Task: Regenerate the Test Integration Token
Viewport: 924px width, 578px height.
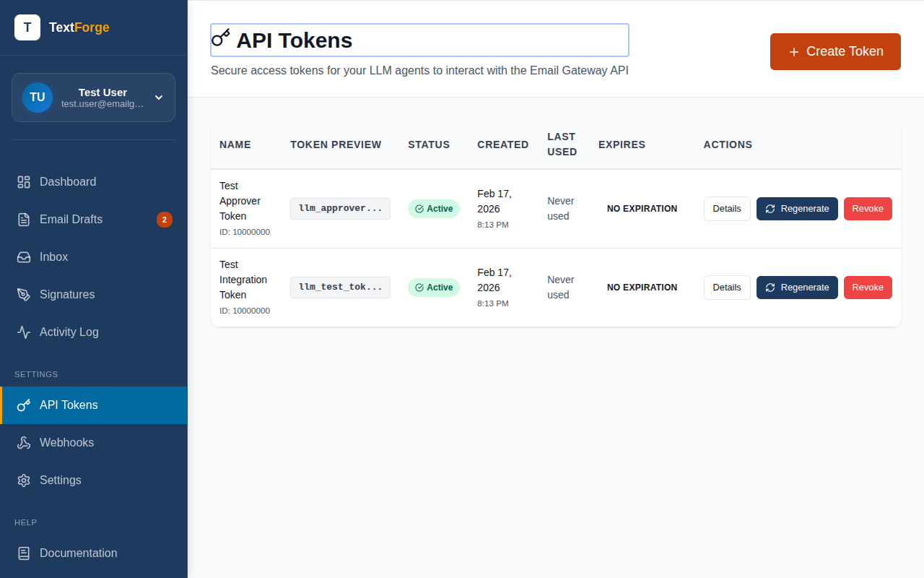Action: pos(797,288)
